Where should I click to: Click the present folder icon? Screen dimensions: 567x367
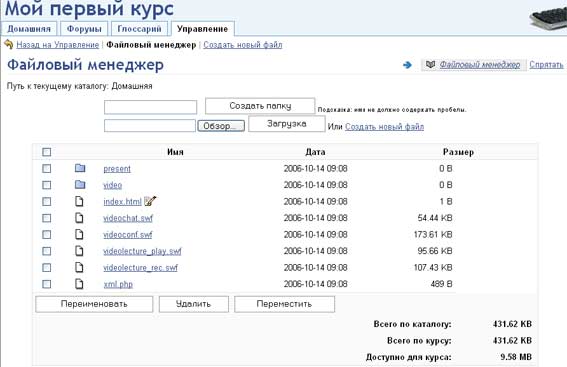tap(80, 168)
